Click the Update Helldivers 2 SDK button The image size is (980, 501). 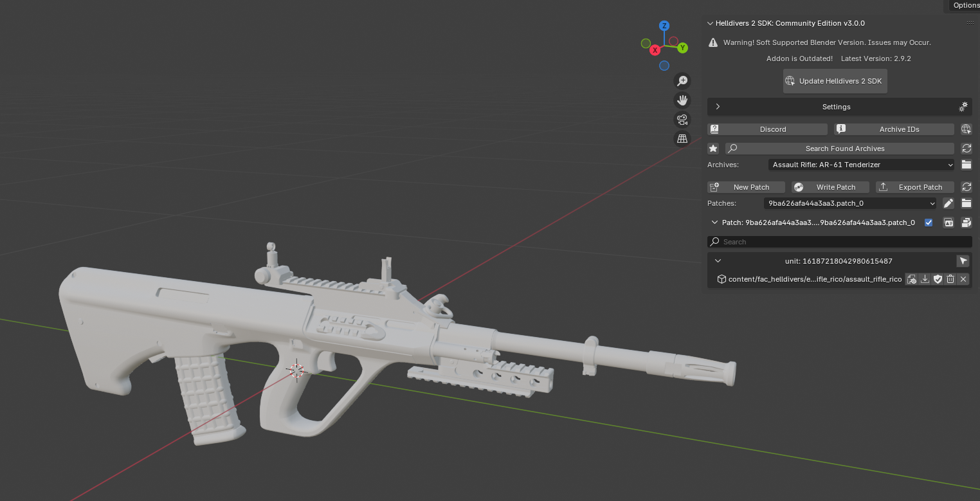click(x=835, y=81)
